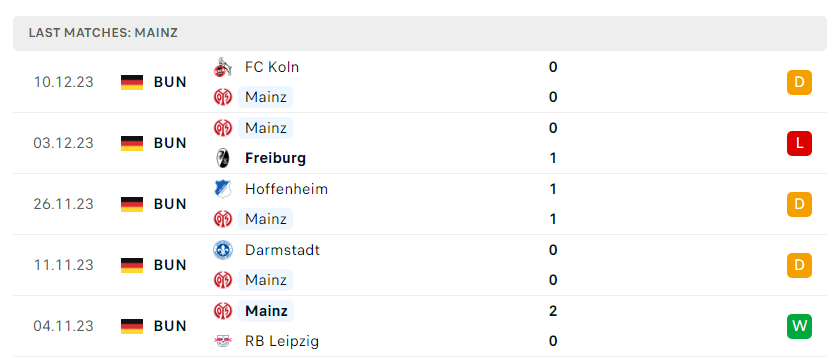
Task: Click Mainz crest in the 10.12.23 match
Action: click(222, 97)
